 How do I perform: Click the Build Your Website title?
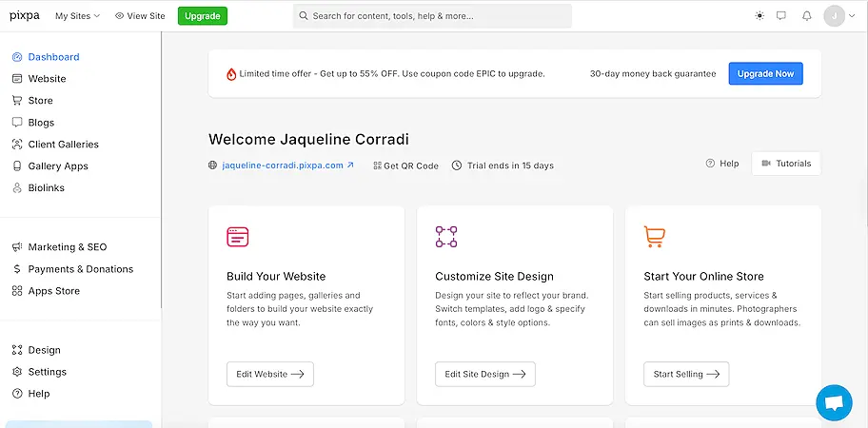276,277
